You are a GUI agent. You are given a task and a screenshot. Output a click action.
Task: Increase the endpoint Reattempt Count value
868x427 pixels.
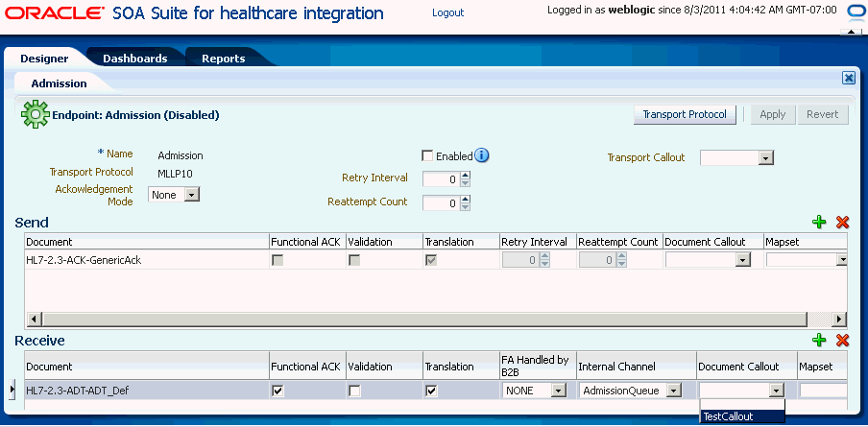point(466,200)
